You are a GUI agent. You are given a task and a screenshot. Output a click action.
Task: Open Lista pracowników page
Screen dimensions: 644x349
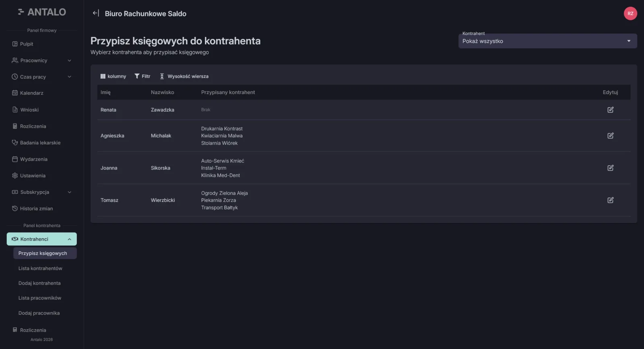(x=40, y=298)
